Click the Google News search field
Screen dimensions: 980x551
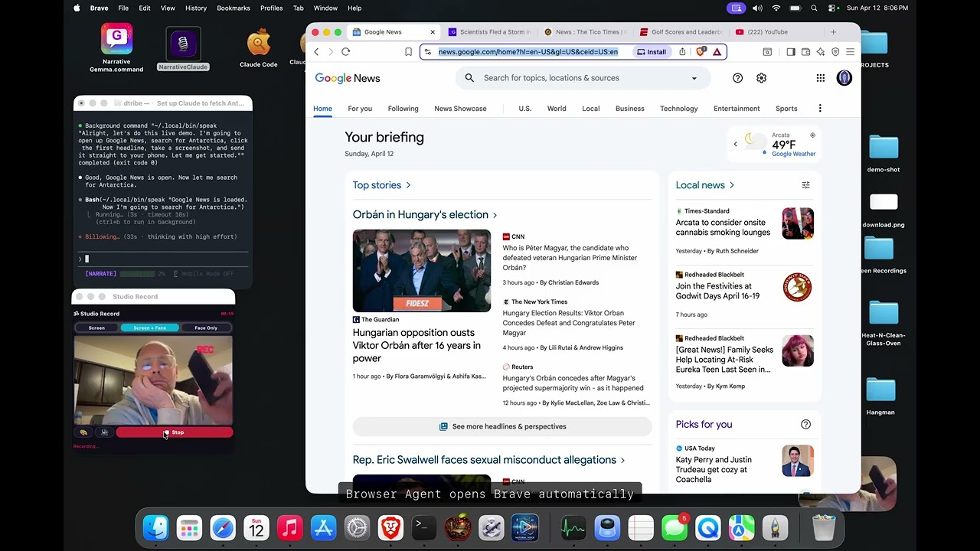pyautogui.click(x=583, y=78)
